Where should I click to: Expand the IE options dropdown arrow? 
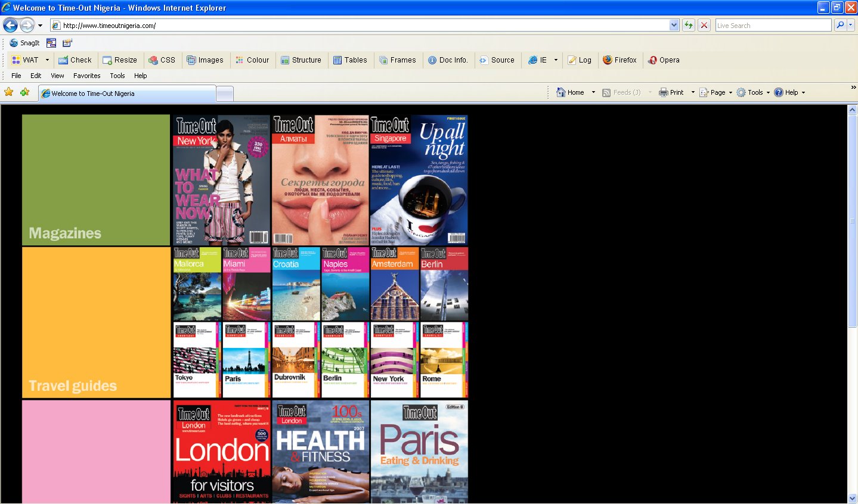[x=556, y=60]
